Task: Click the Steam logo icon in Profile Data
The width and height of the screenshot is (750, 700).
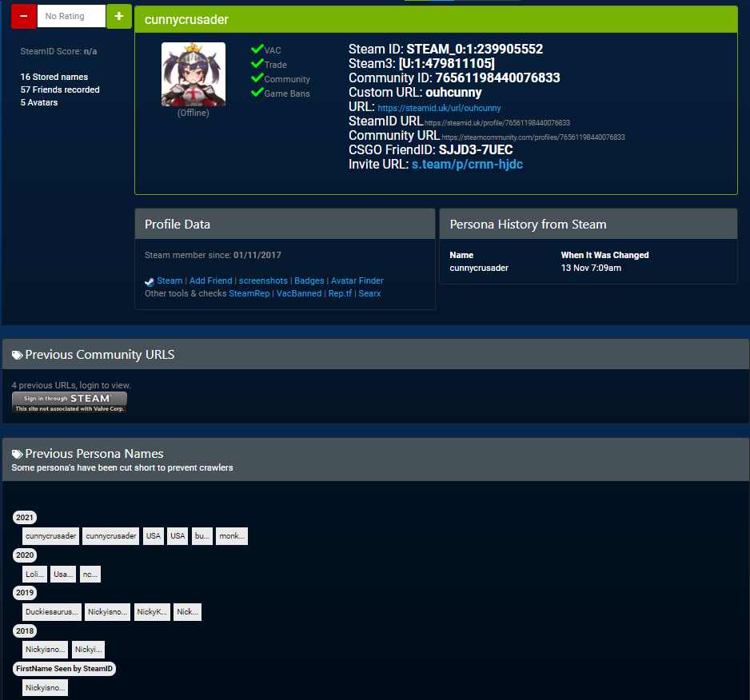Action: [x=150, y=281]
